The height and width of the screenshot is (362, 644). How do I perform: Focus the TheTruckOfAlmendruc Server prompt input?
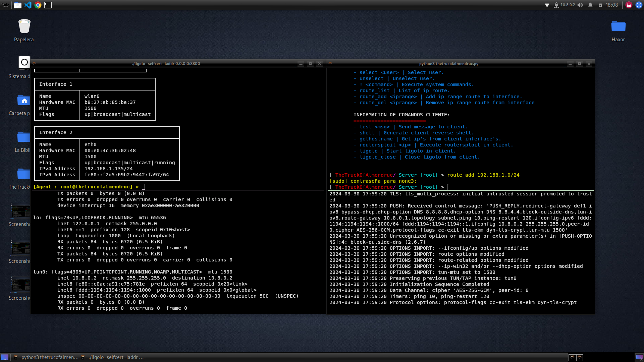[x=449, y=187]
